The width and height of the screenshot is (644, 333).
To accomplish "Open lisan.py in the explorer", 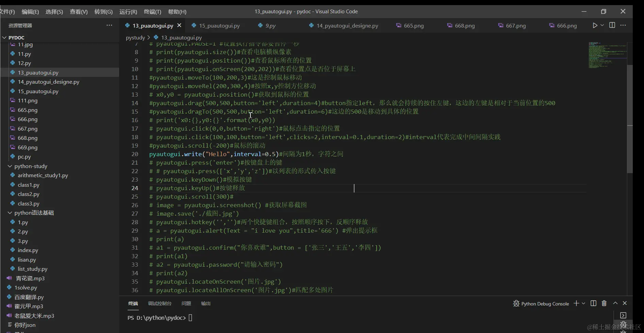I will tap(27, 260).
